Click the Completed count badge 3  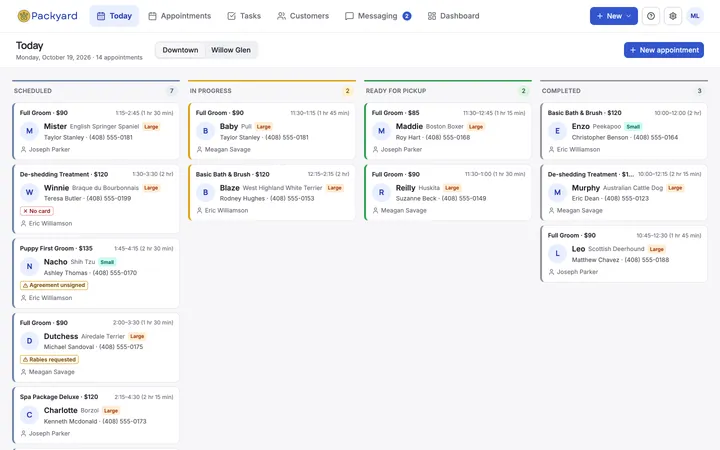click(x=699, y=91)
